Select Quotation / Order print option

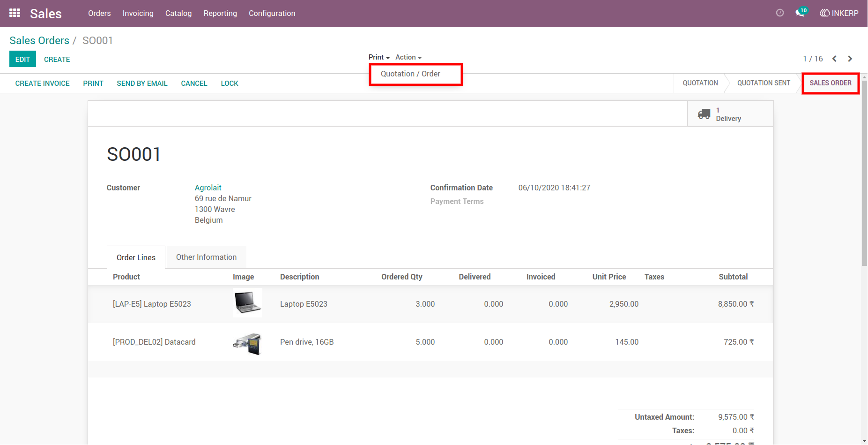click(410, 74)
